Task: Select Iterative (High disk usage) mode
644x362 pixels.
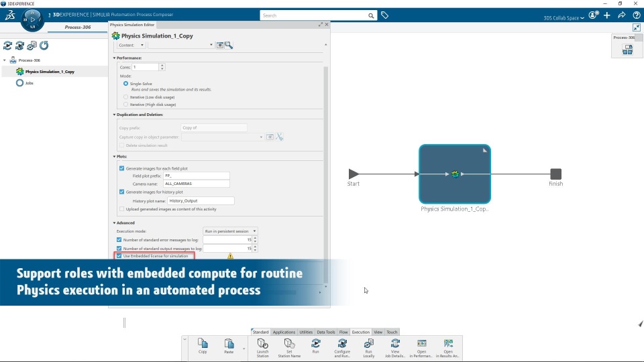Action: (125, 105)
